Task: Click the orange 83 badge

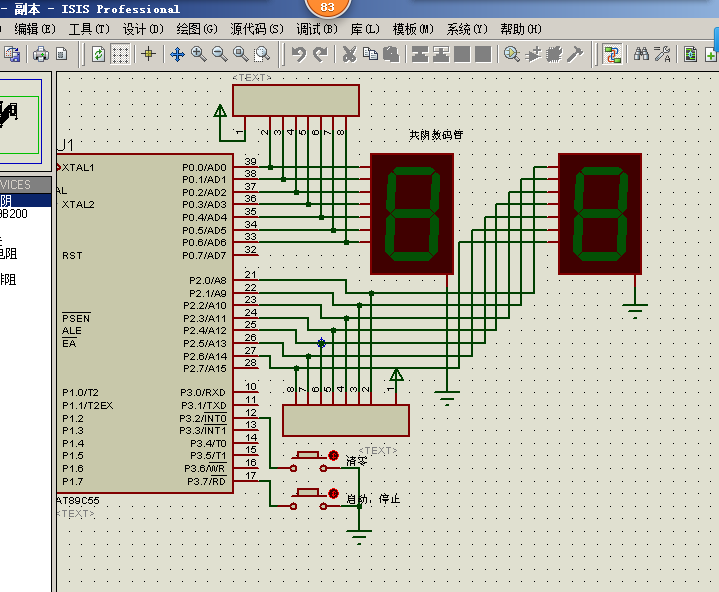Action: (x=327, y=6)
